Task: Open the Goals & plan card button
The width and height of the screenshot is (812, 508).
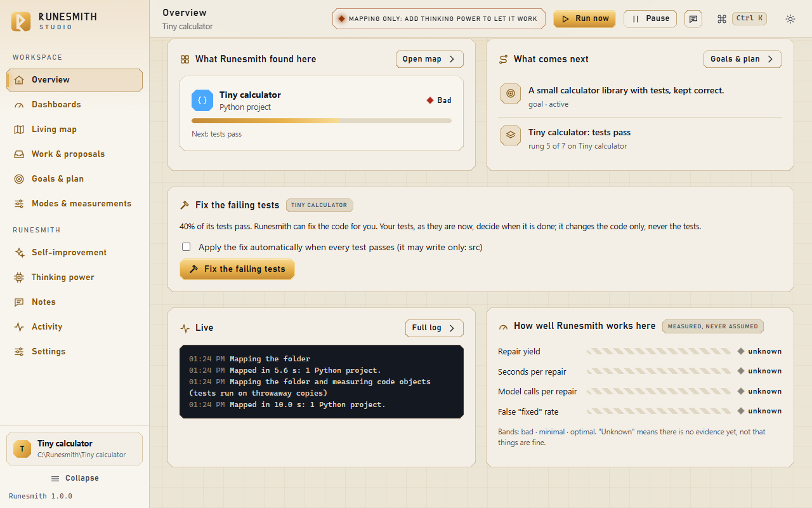Action: [x=742, y=59]
